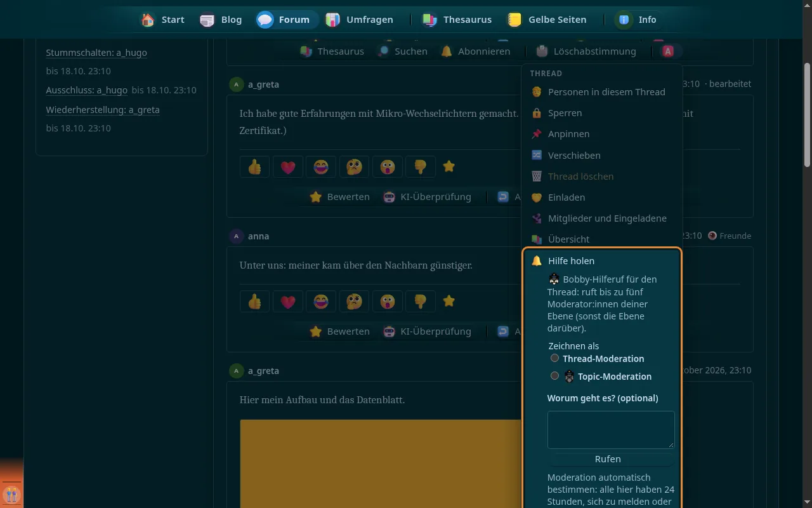Click Bewerten under a_greta's Mikro-Wechselrichter post
The image size is (812, 508).
[339, 197]
